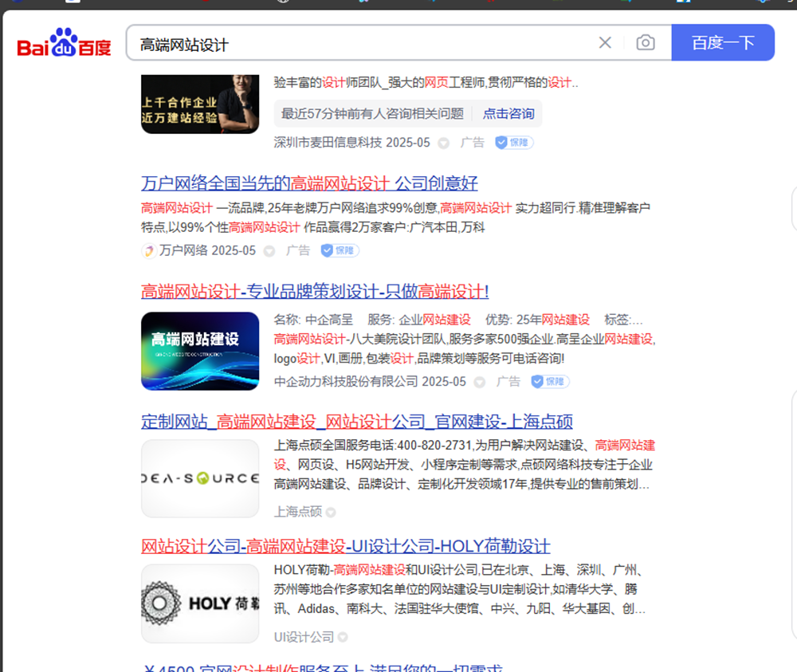Open the 上海点硕 定制网站 result title

click(x=356, y=422)
